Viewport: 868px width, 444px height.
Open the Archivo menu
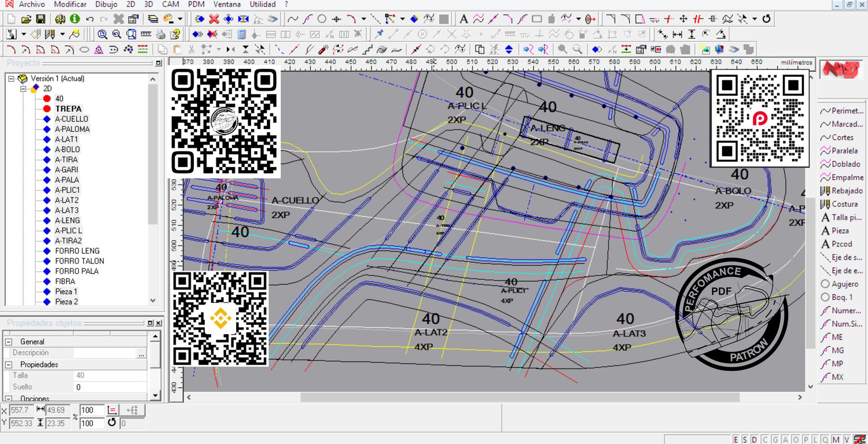pos(32,4)
